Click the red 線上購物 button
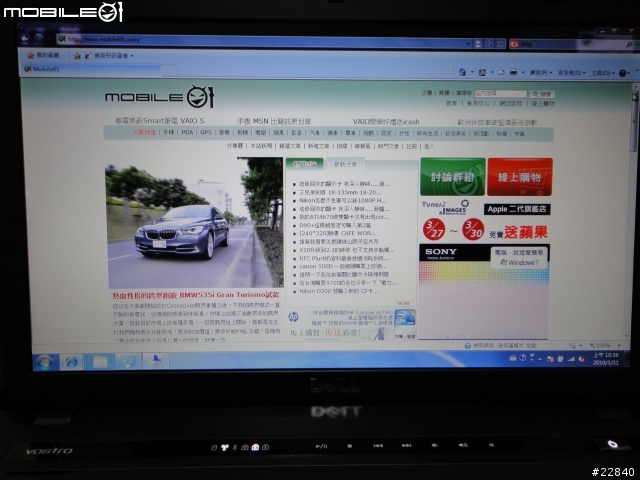This screenshot has width=640, height=480. coord(520,177)
